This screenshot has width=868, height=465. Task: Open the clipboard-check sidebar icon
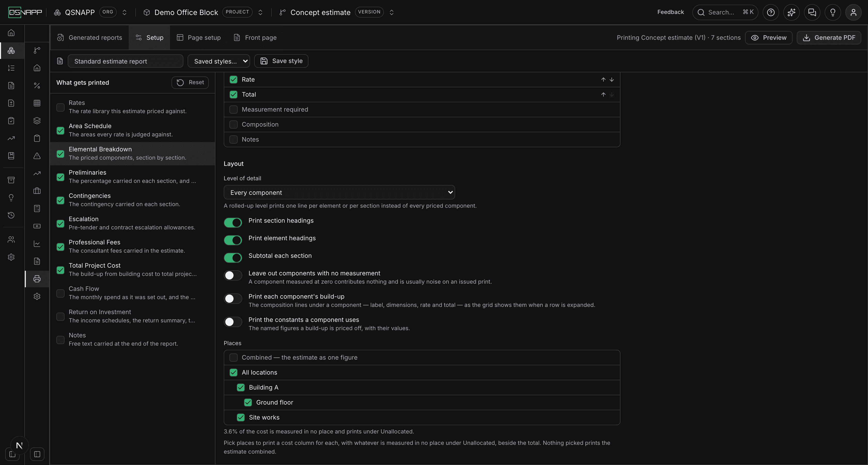tap(11, 121)
